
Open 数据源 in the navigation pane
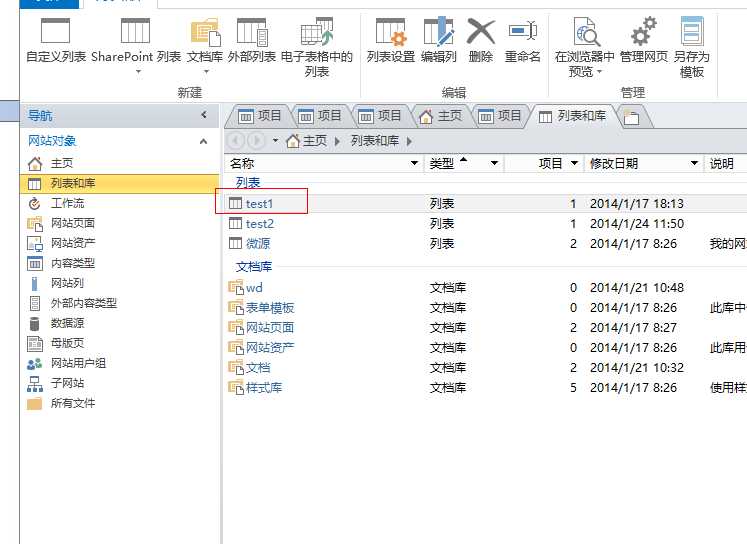tap(119, 323)
